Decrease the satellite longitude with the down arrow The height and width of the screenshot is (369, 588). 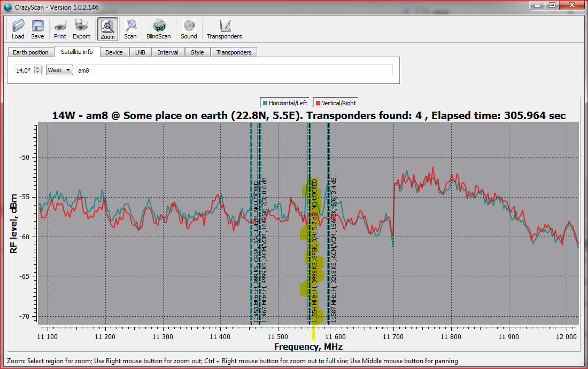38,72
